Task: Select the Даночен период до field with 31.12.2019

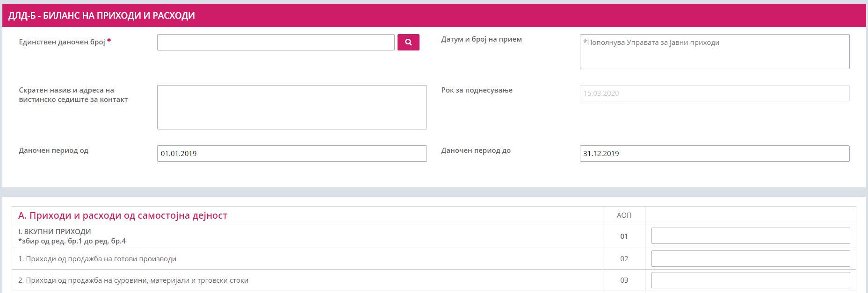Action: point(714,153)
